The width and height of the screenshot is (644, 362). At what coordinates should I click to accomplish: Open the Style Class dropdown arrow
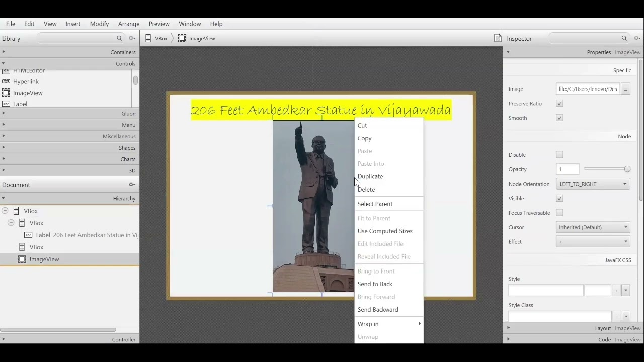pyautogui.click(x=626, y=316)
